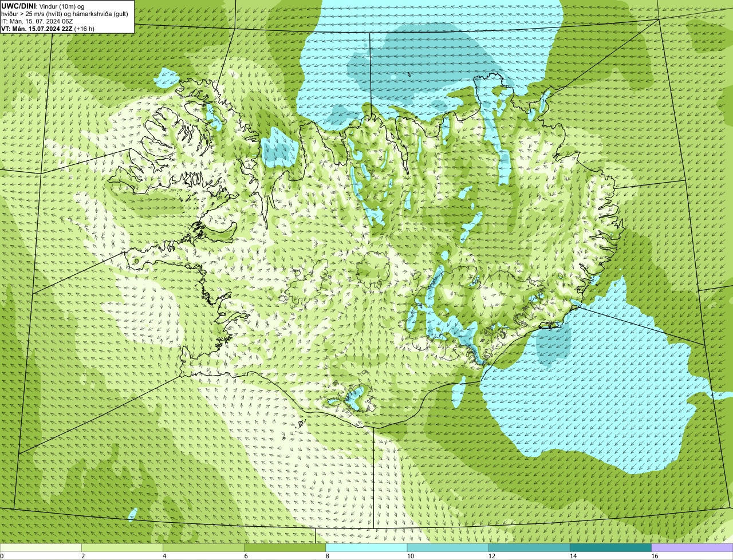
Task: Click the legend scale label '8'
Action: click(x=328, y=556)
